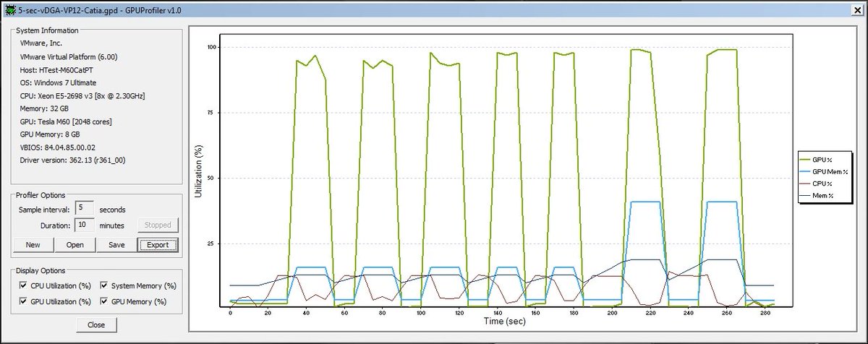868x344 pixels.
Task: Click the CPU % red legend swatch
Action: pyautogui.click(x=804, y=183)
